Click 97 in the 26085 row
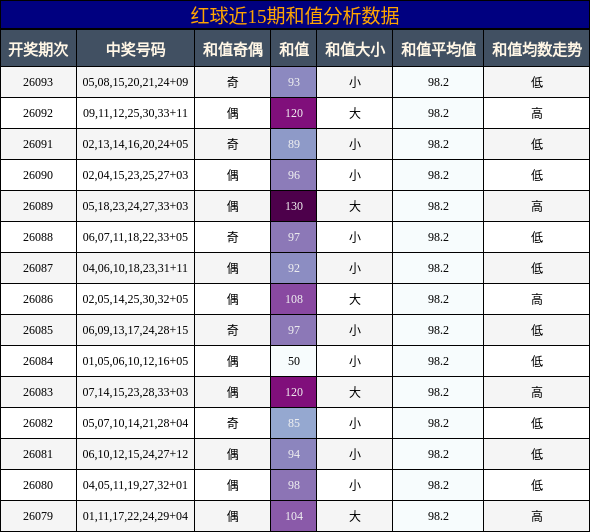 (x=293, y=330)
